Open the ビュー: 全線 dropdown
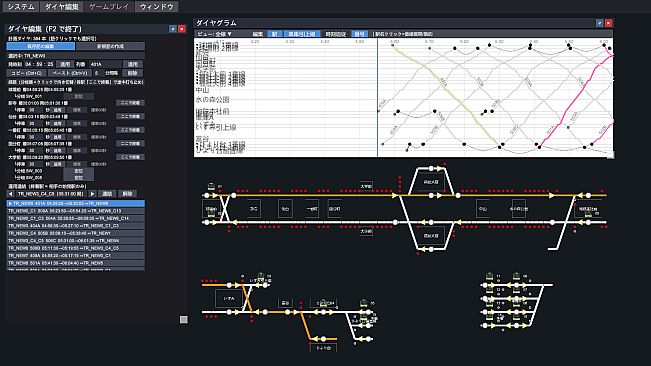The height and width of the screenshot is (366, 651). coord(214,34)
